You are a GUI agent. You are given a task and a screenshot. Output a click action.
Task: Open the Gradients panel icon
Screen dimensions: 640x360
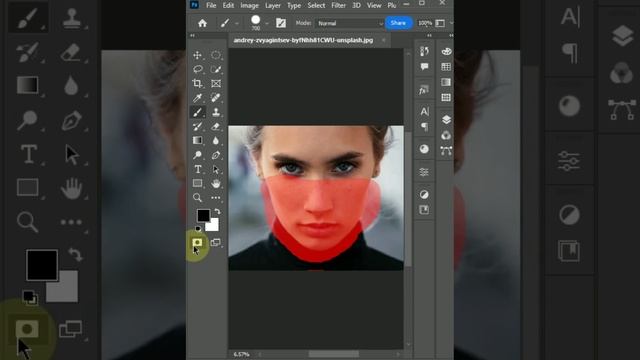click(446, 82)
